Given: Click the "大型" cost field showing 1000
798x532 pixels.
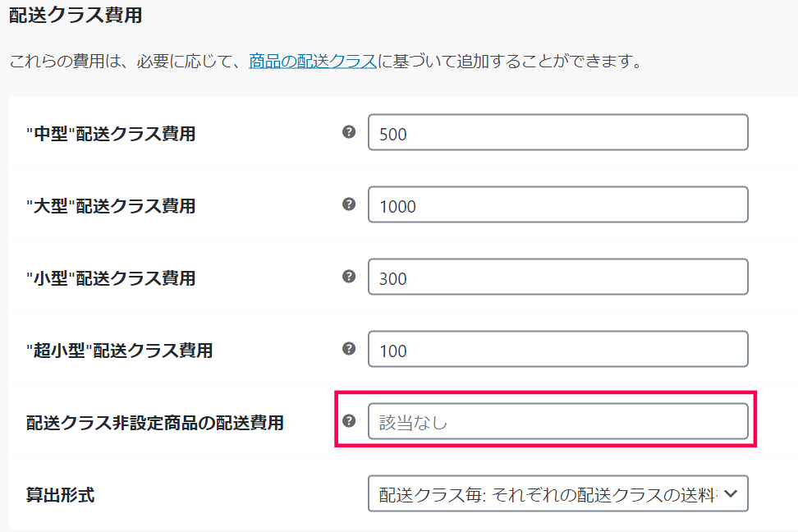Looking at the screenshot, I should (558, 205).
